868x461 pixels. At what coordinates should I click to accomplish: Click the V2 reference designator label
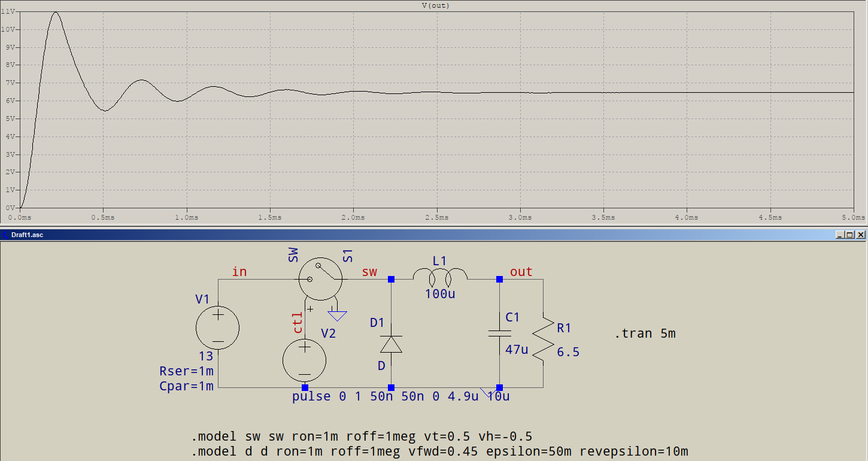tap(328, 333)
